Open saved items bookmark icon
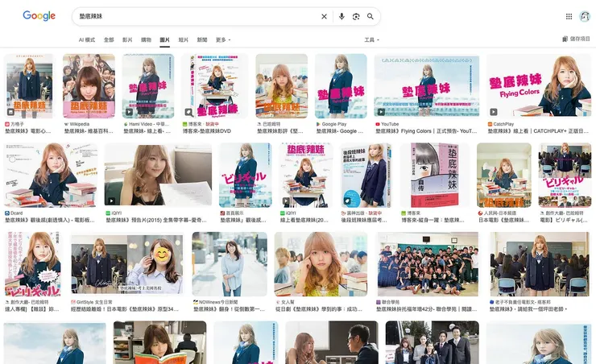 tap(565, 39)
